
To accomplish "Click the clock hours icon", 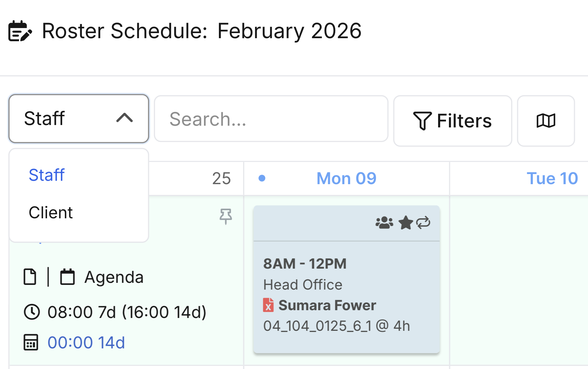I will [32, 312].
